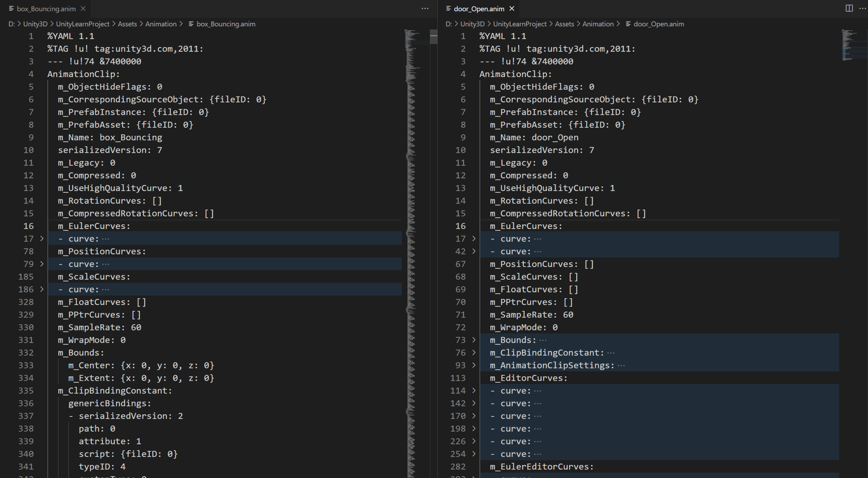The width and height of the screenshot is (868, 478).
Task: Expand folded m_Bounds at line 73
Action: click(474, 340)
